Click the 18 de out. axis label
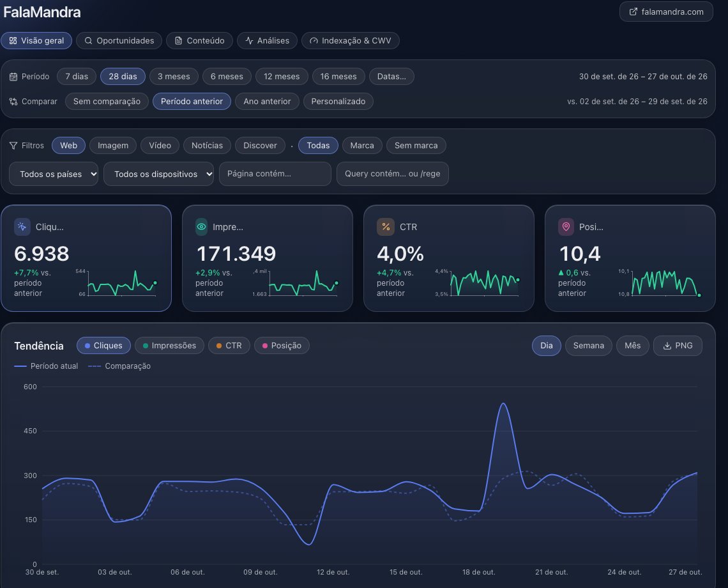Viewport: 728px width, 588px height. pyautogui.click(x=479, y=572)
